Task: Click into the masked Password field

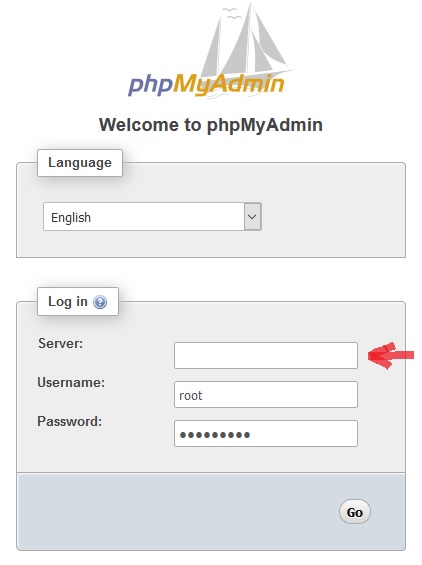Action: pyautogui.click(x=266, y=433)
